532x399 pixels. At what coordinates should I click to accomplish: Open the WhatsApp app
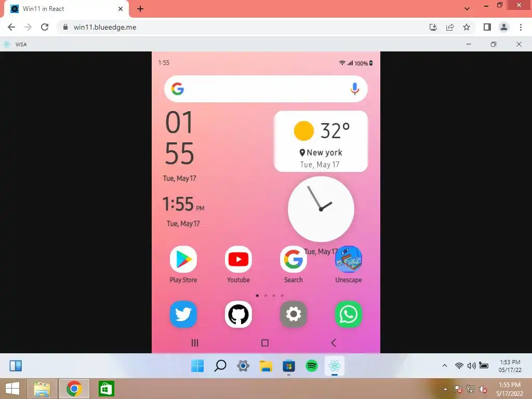[x=349, y=314]
